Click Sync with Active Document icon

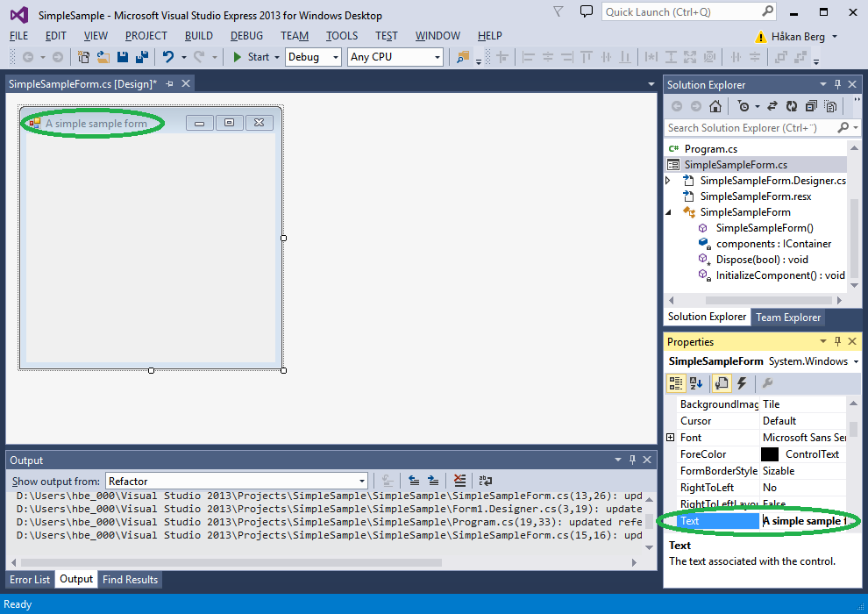pyautogui.click(x=772, y=106)
